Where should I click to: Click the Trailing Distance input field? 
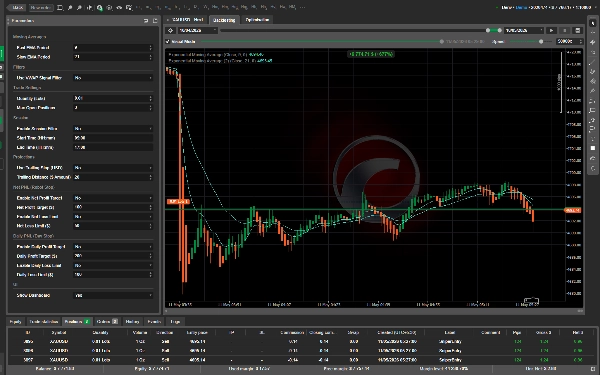pyautogui.click(x=113, y=177)
